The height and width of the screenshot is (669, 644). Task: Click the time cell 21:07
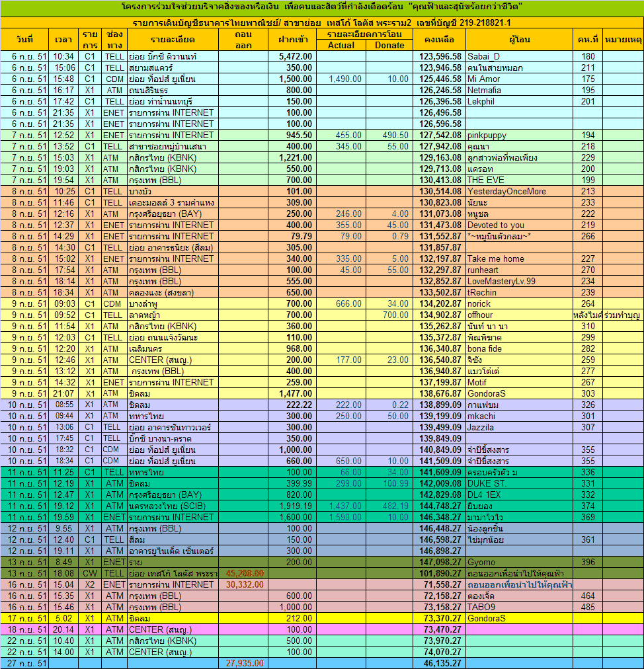[63, 393]
